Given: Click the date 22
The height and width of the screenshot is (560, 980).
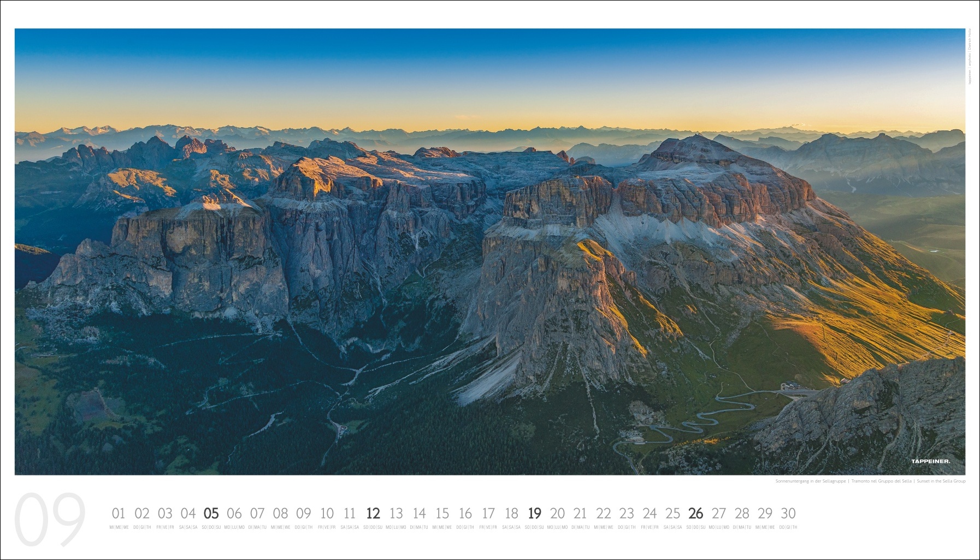Looking at the screenshot, I should click(x=603, y=514).
